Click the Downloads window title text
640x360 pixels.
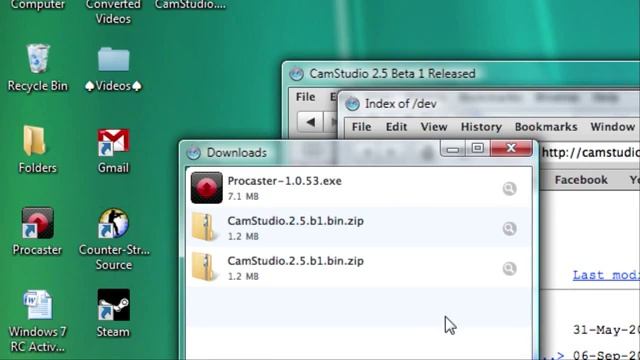point(237,153)
